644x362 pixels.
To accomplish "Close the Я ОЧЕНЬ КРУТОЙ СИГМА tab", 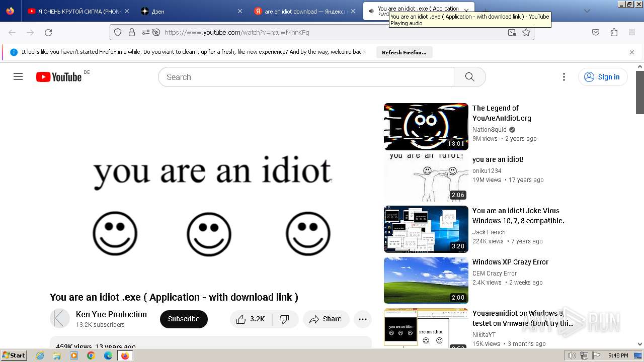I will (x=127, y=11).
